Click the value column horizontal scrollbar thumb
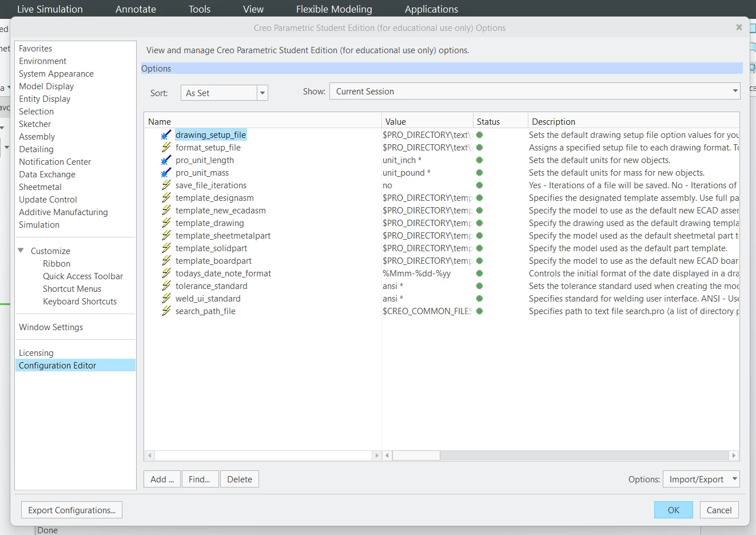 416,455
